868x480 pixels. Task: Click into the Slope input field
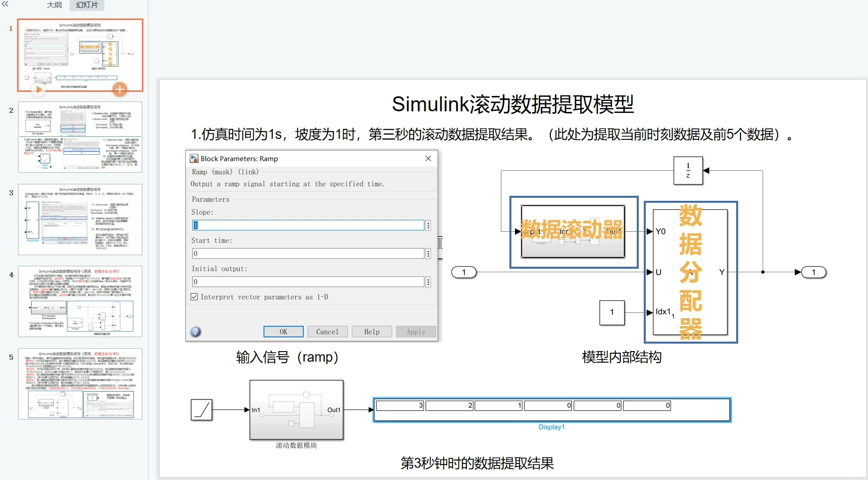(308, 225)
